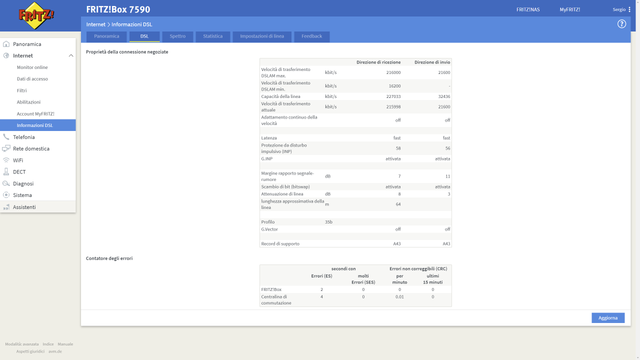The image size is (640, 360).
Task: Click the Errori (ES) column header
Action: point(322,276)
